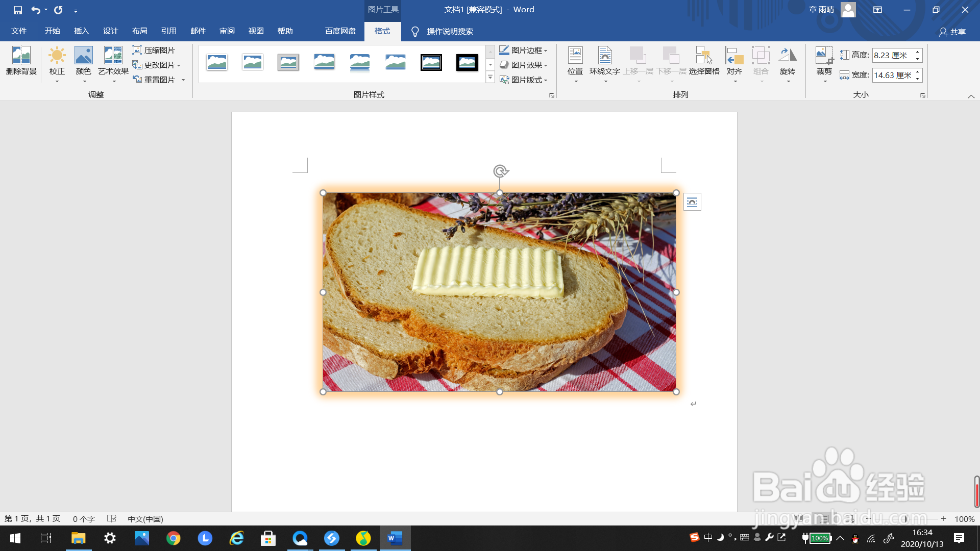This screenshot has width=980, height=551.
Task: Click Reset Picture (重置图片)
Action: click(x=154, y=80)
